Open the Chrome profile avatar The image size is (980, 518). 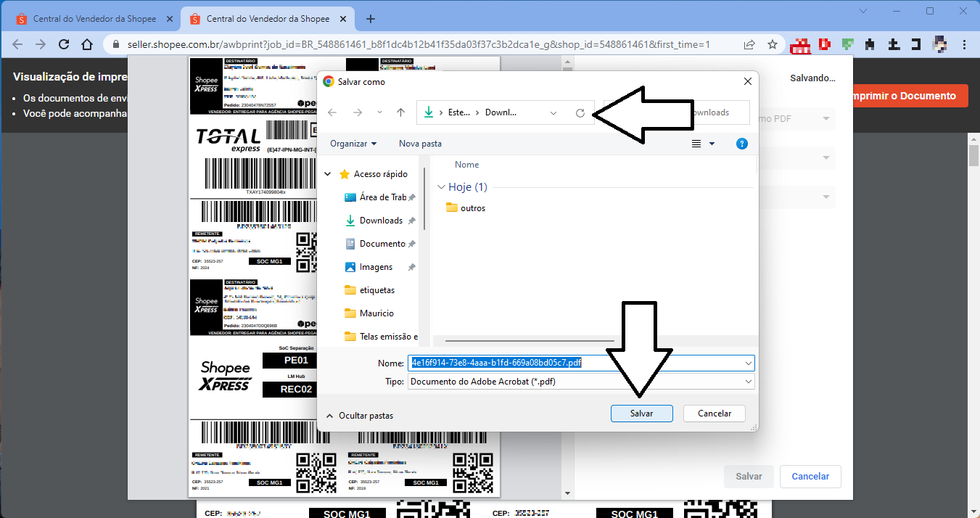pos(940,44)
